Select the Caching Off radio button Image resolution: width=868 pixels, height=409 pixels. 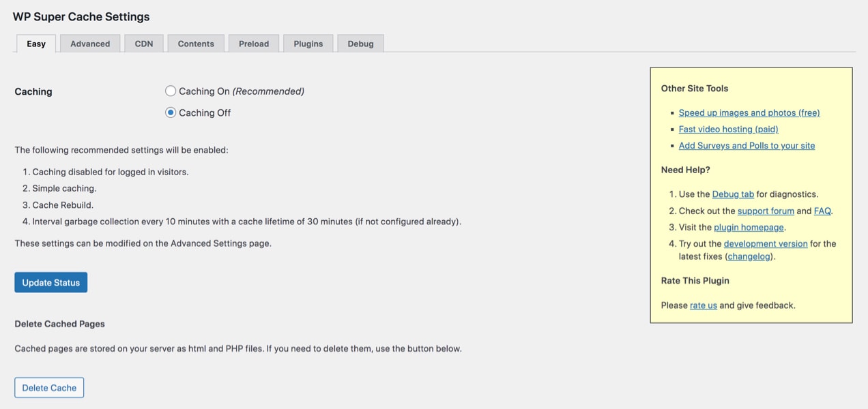point(171,112)
